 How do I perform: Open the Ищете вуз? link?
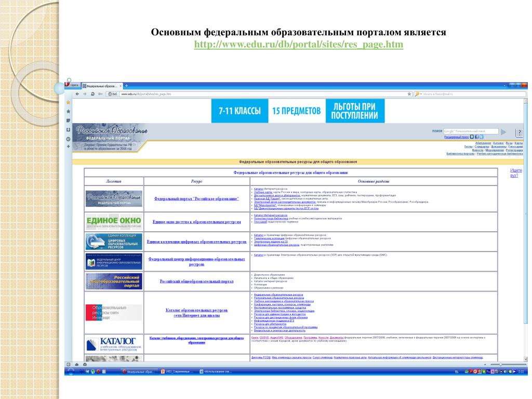click(516, 173)
